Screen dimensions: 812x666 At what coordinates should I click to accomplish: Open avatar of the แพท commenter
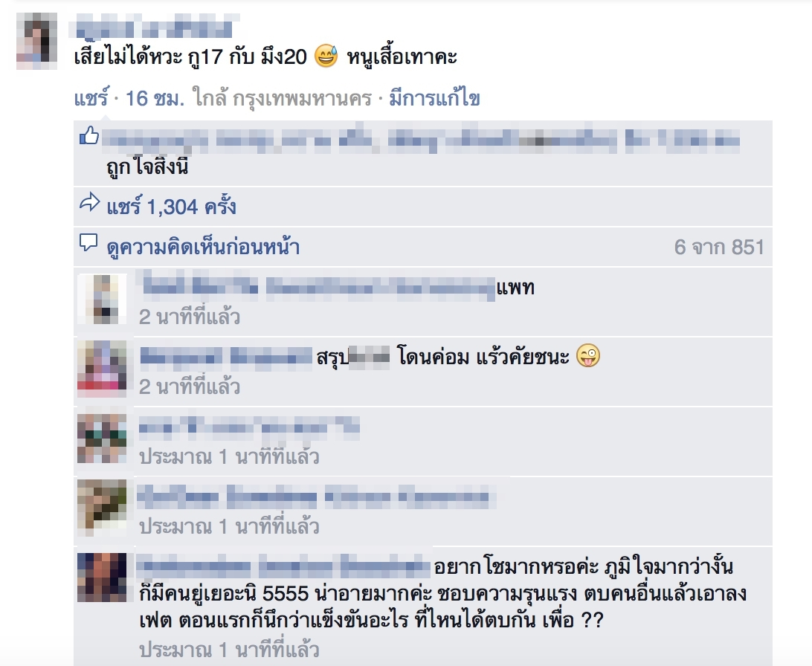102,299
